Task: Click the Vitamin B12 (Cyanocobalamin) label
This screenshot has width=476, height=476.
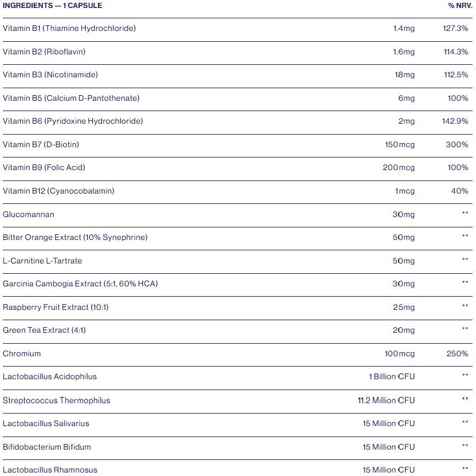Action: (58, 191)
